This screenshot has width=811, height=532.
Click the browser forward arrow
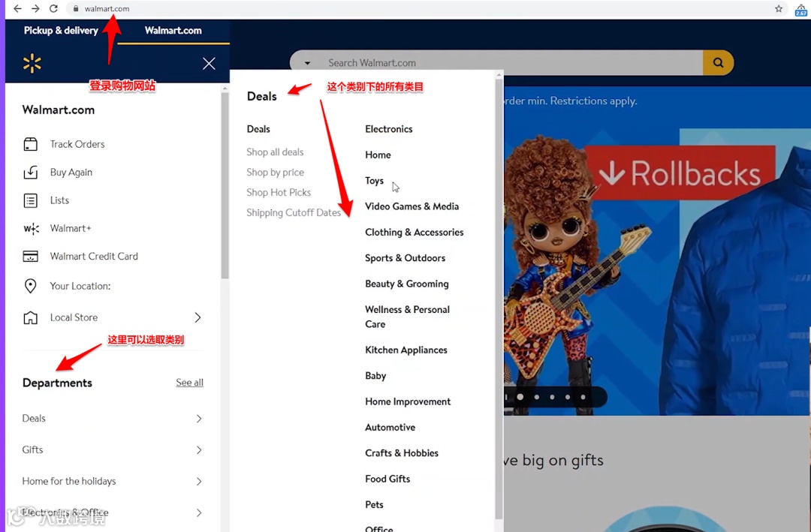click(35, 8)
